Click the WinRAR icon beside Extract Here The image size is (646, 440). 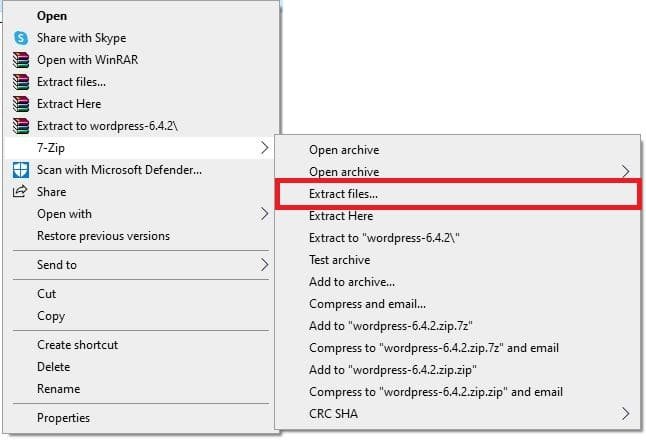pos(20,104)
